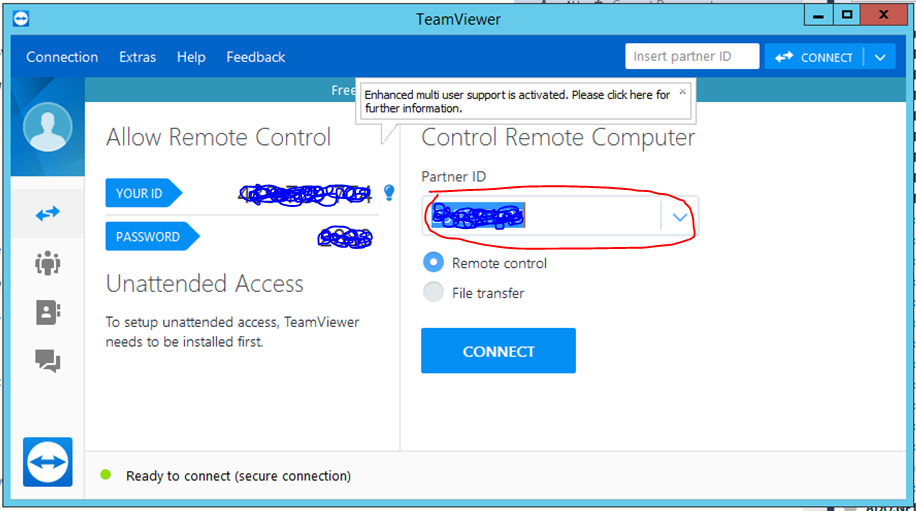Select the Remote control radio button
This screenshot has height=511, width=916.
click(x=433, y=262)
